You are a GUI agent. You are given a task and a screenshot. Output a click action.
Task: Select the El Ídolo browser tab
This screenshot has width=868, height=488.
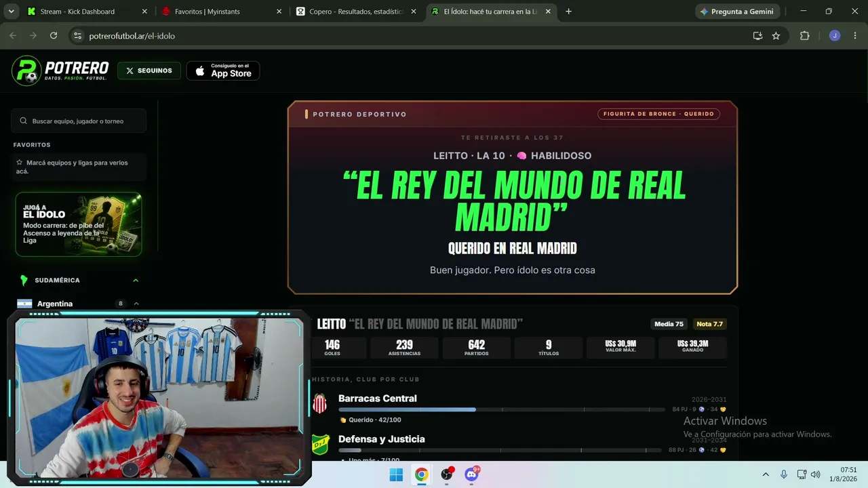(491, 12)
